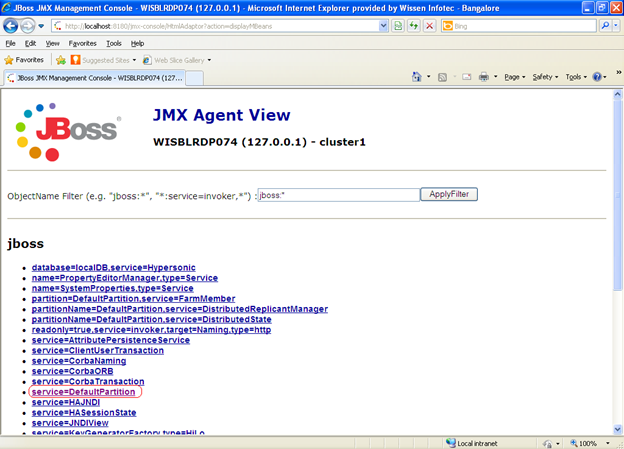Open service=HASessionState link
Viewport: 624px width, 449px height.
[x=84, y=412]
